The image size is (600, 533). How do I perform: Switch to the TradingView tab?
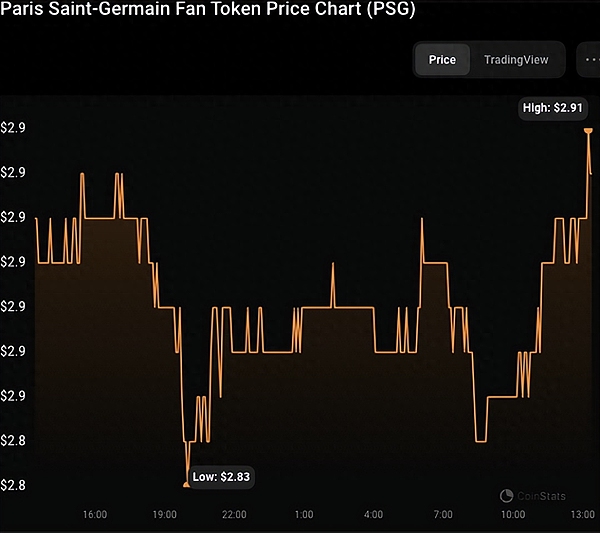point(516,60)
